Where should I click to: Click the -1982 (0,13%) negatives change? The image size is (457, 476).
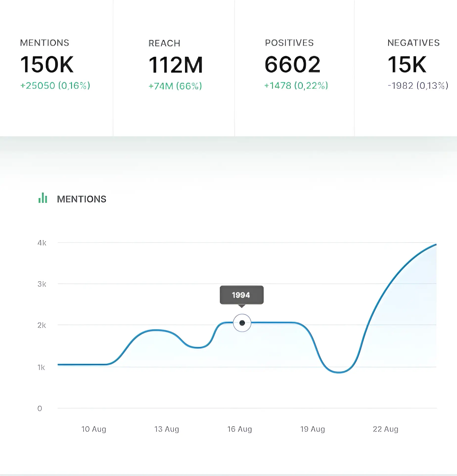418,86
